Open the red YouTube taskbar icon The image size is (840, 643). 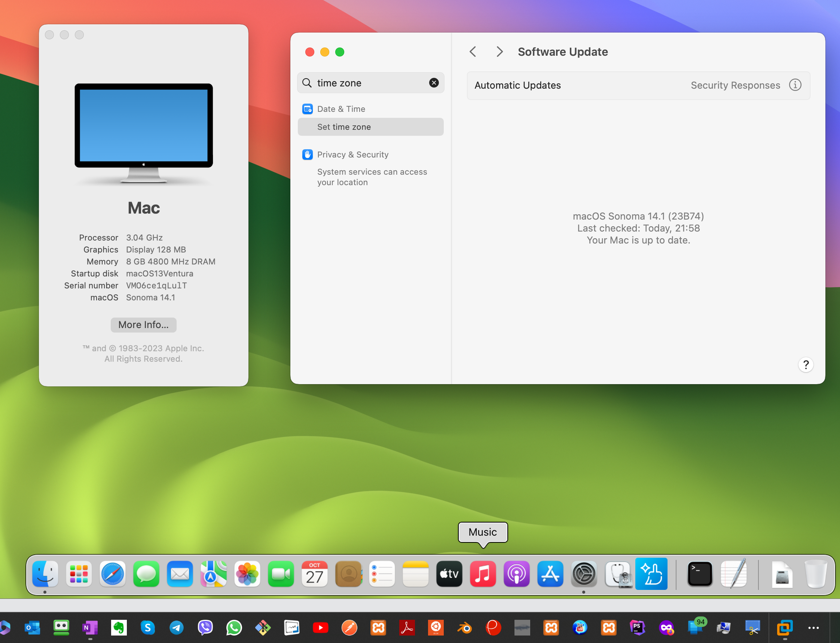tap(321, 628)
